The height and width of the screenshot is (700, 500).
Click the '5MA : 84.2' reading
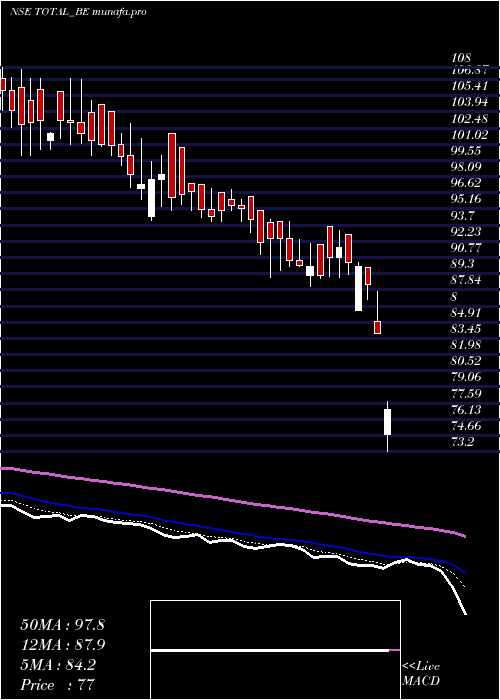point(58,665)
